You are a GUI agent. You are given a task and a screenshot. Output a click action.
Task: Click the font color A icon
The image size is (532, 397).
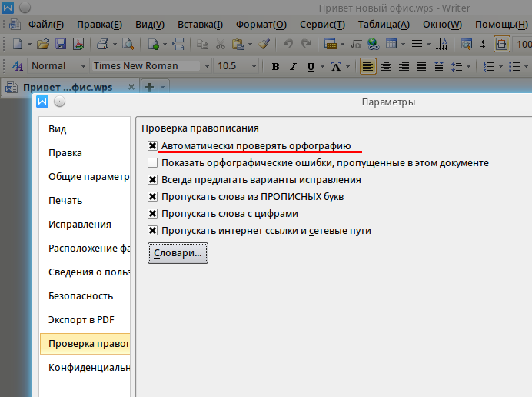[x=336, y=67]
